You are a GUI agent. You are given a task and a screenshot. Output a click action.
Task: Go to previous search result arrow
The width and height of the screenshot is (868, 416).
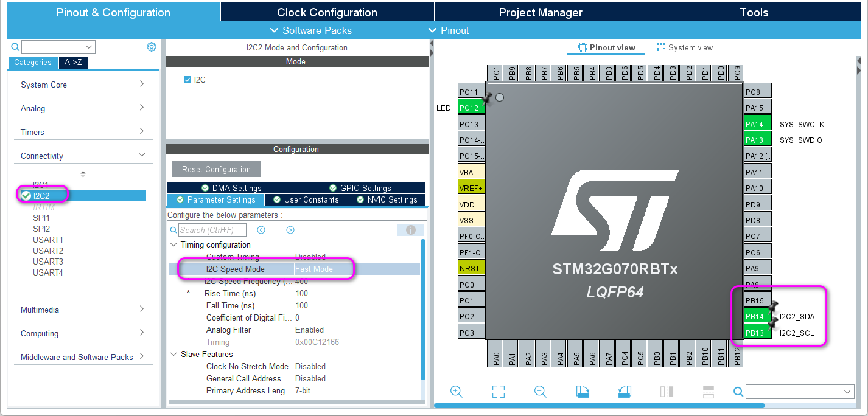click(x=261, y=230)
